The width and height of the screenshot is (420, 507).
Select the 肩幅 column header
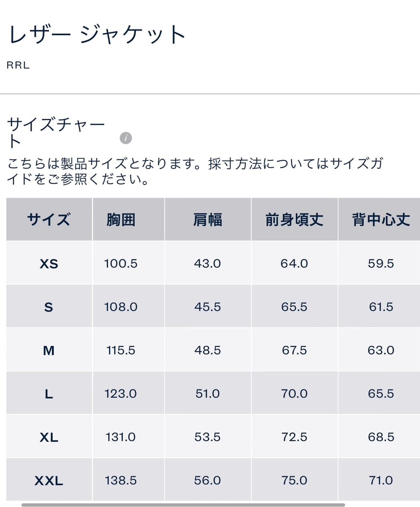click(x=208, y=220)
